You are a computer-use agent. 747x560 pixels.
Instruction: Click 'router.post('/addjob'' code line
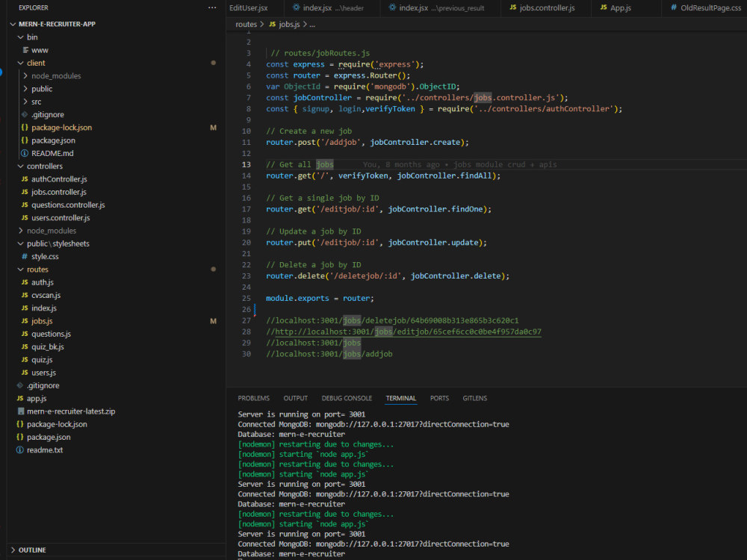pos(368,143)
